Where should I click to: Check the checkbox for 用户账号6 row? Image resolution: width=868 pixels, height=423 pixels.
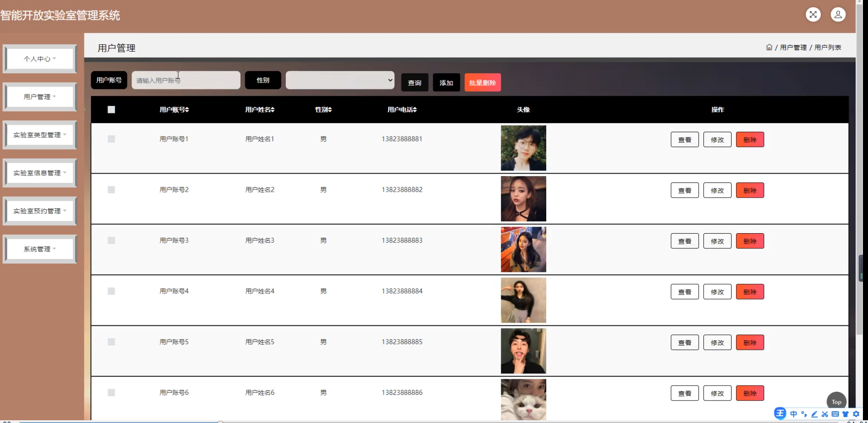click(x=111, y=393)
